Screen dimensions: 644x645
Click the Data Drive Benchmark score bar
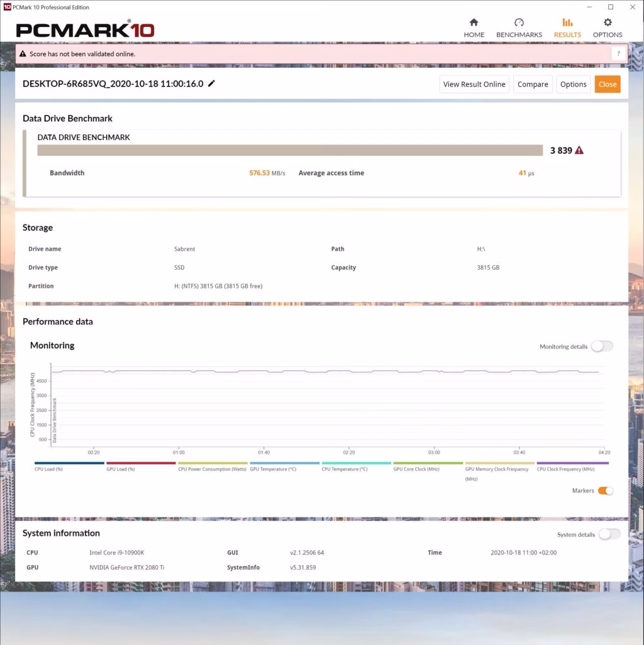pyautogui.click(x=290, y=150)
